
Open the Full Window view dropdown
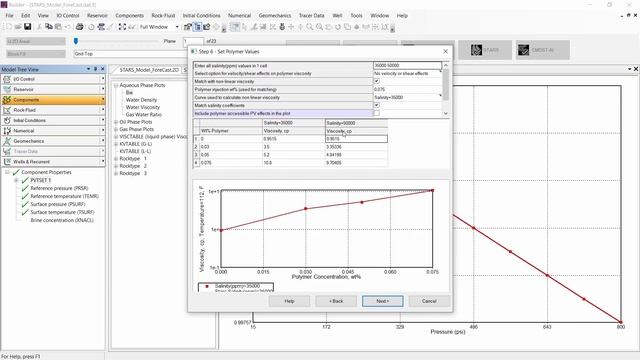177,27
